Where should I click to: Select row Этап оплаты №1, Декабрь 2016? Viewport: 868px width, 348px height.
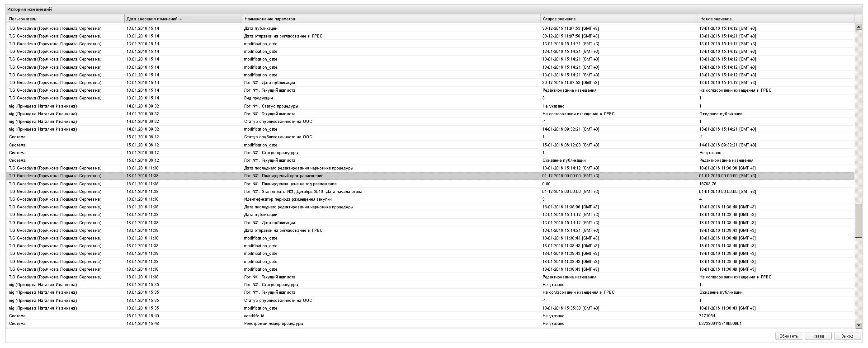tap(430, 192)
